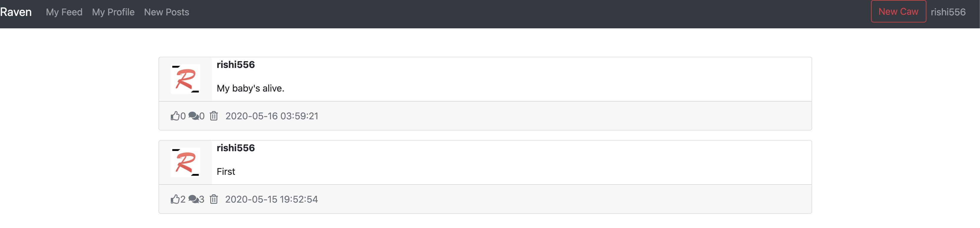The image size is (980, 228).
Task: Go to My Feed
Action: click(64, 12)
